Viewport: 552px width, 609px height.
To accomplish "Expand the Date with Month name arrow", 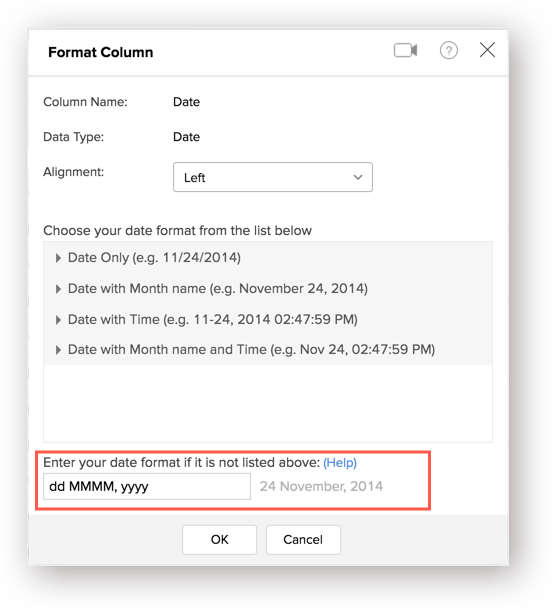I will (58, 289).
